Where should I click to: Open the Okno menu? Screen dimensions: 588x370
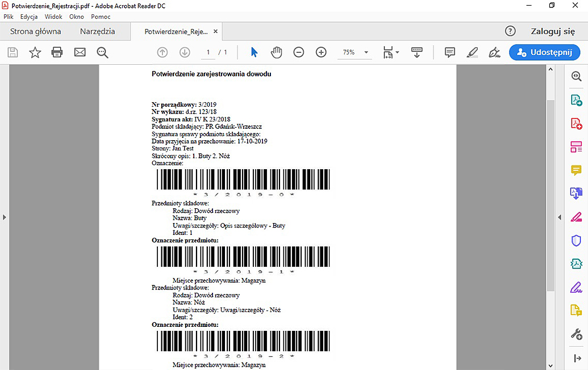click(77, 16)
